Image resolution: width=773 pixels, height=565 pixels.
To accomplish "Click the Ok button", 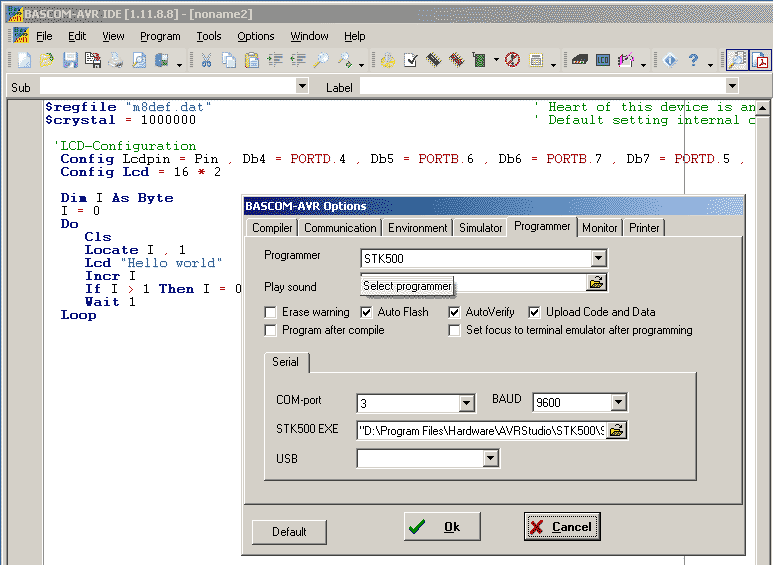I will pos(442,527).
